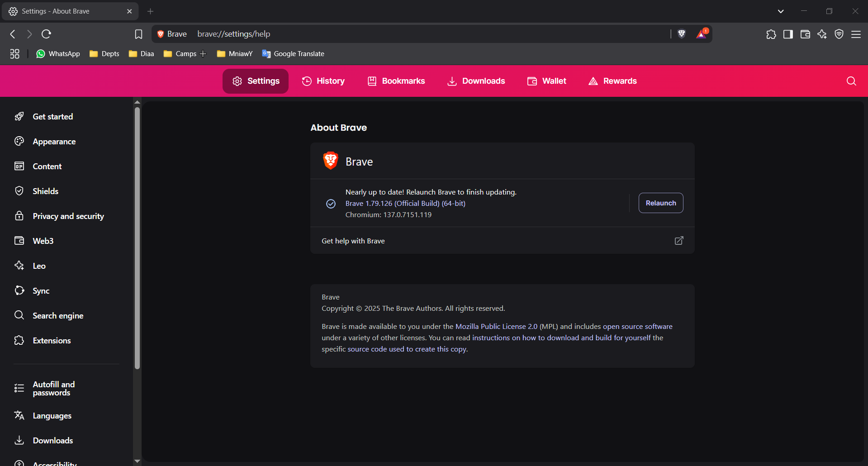Open the MniawY bookmark folder
The height and width of the screenshot is (466, 868).
pyautogui.click(x=235, y=54)
